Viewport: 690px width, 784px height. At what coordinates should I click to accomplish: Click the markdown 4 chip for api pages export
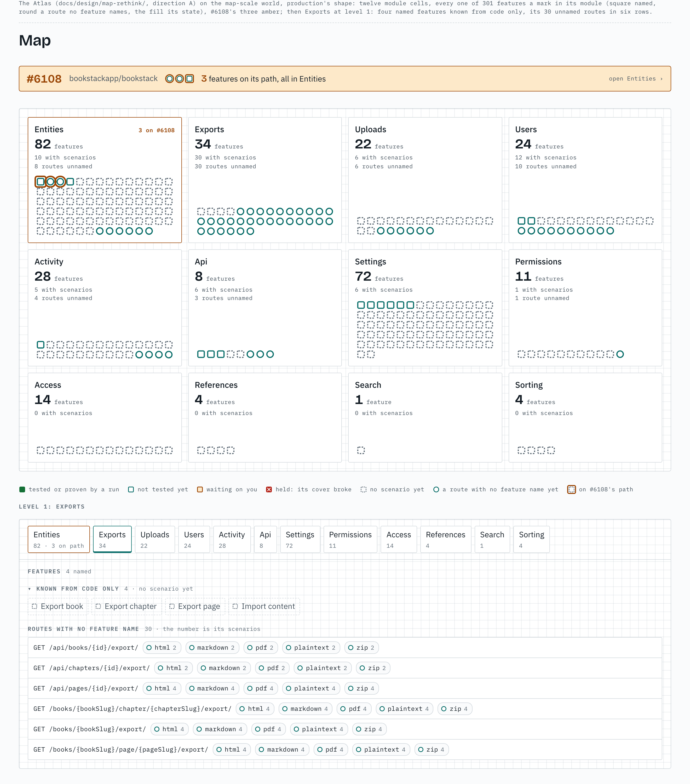(x=212, y=689)
